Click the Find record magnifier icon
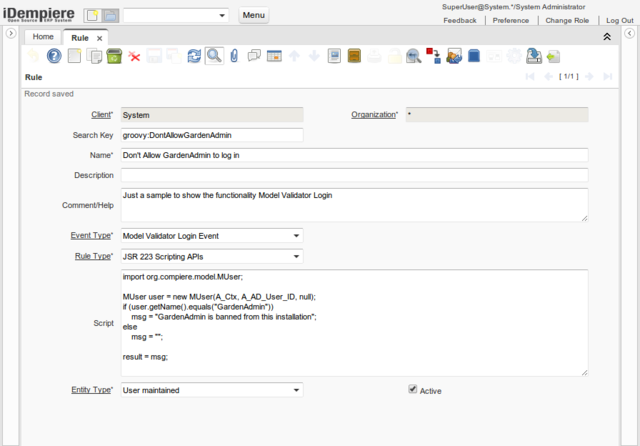Image resolution: width=640 pixels, height=446 pixels. coord(214,56)
